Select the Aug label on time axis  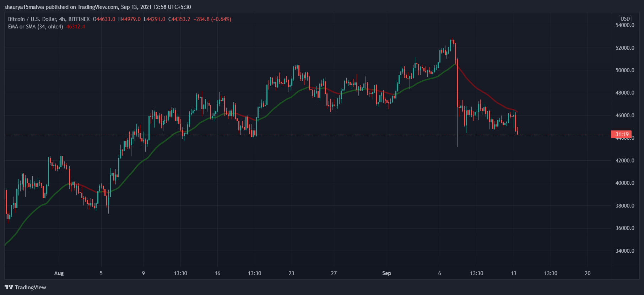(x=59, y=273)
